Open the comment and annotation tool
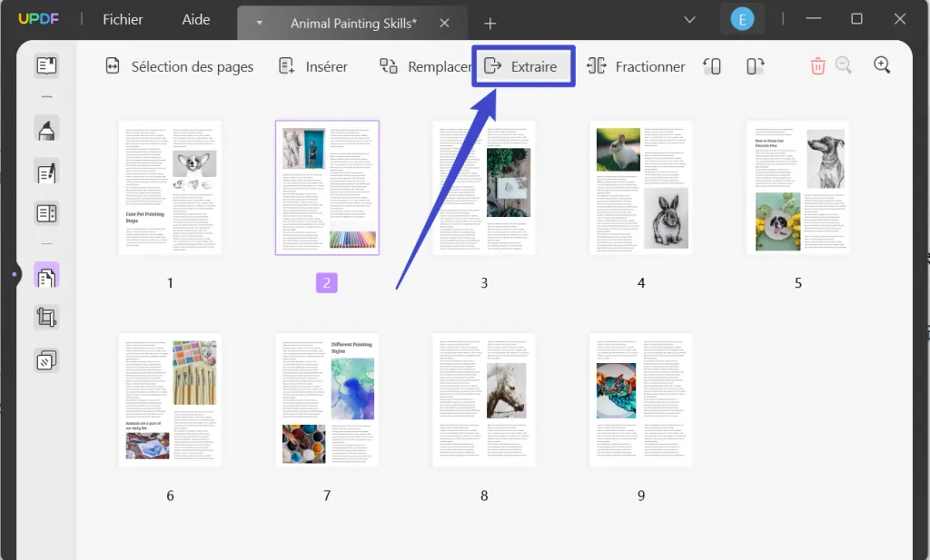Viewport: 930px width, 560px height. pyautogui.click(x=46, y=129)
